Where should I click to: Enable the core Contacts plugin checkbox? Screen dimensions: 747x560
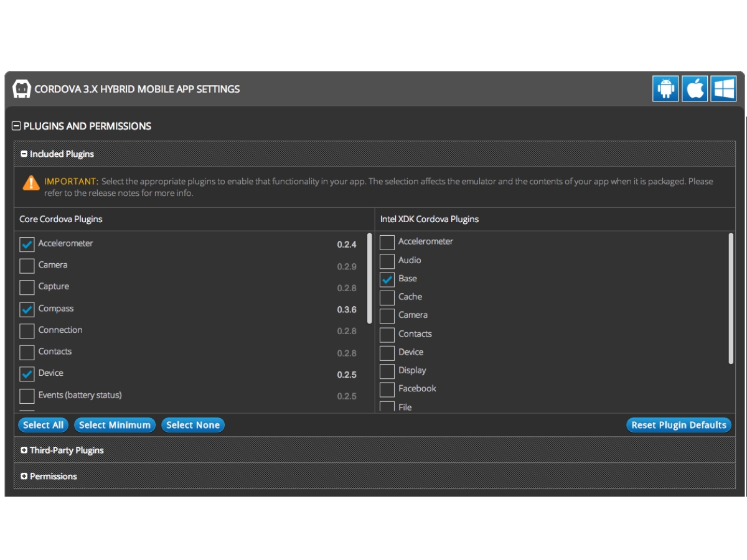[x=27, y=353]
